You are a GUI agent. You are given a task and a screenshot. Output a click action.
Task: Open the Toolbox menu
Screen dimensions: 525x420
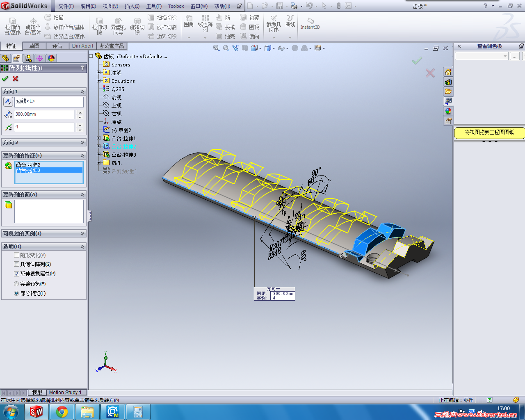coord(176,6)
